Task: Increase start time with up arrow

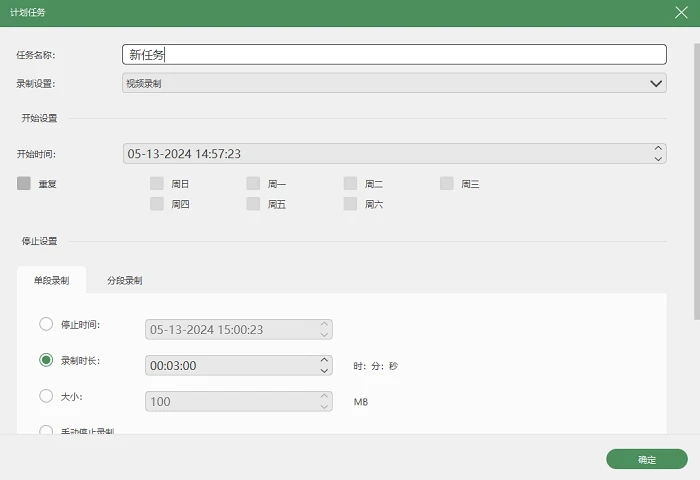Action: pos(658,148)
